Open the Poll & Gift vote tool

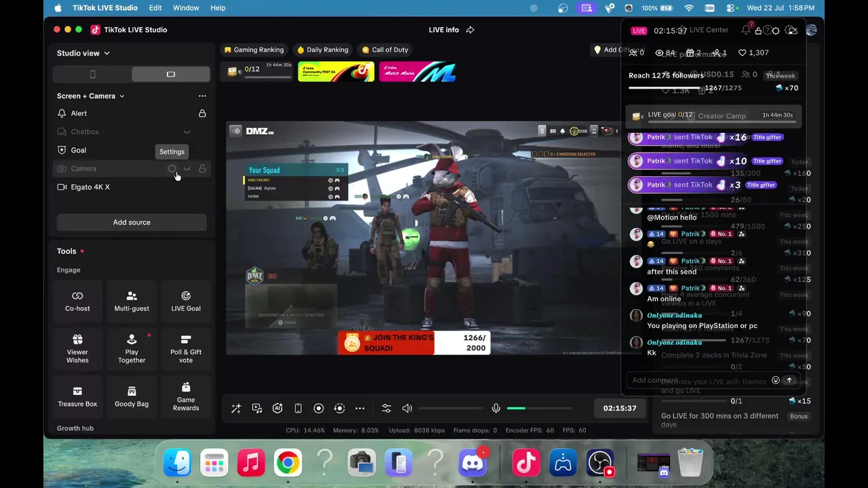coord(186,348)
